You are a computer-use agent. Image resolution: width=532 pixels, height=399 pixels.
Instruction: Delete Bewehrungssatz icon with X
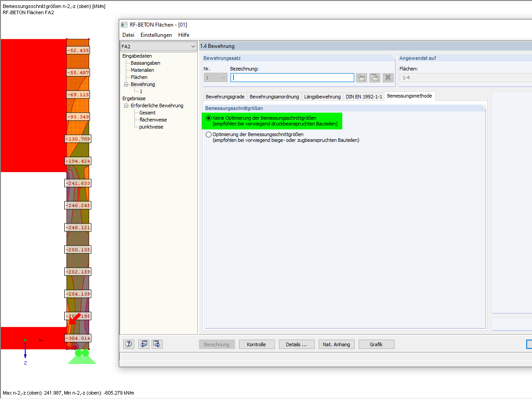tap(388, 78)
